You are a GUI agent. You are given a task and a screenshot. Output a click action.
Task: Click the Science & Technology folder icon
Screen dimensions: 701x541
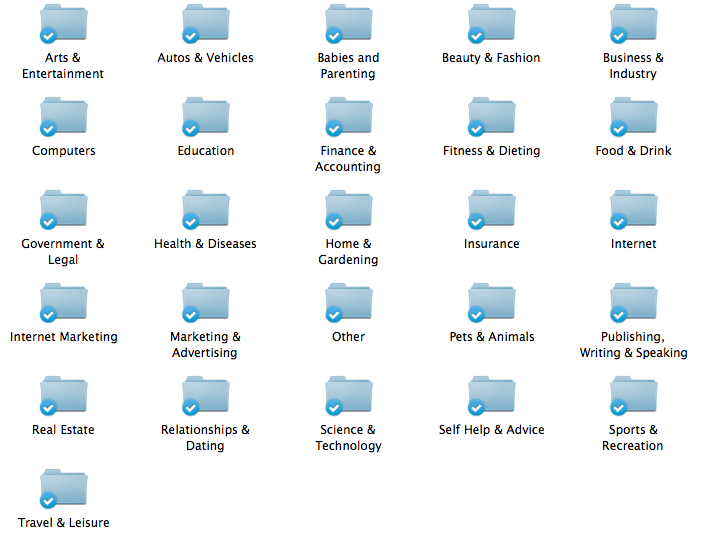(349, 396)
